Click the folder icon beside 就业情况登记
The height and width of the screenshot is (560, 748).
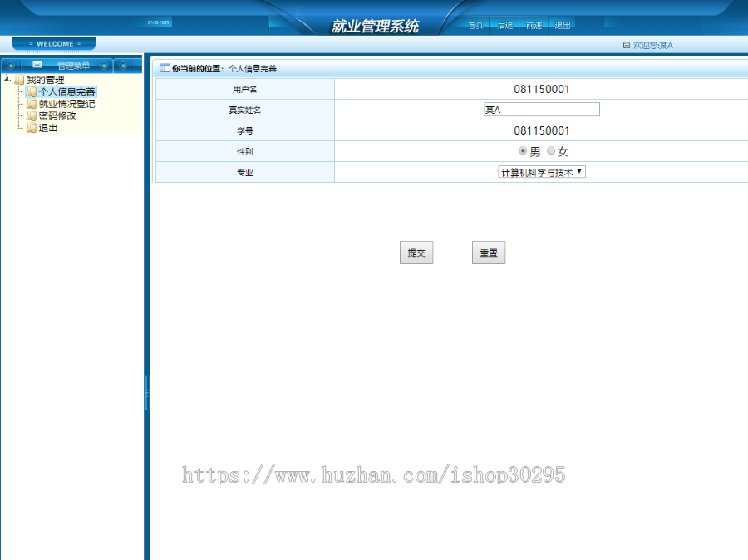(x=32, y=103)
